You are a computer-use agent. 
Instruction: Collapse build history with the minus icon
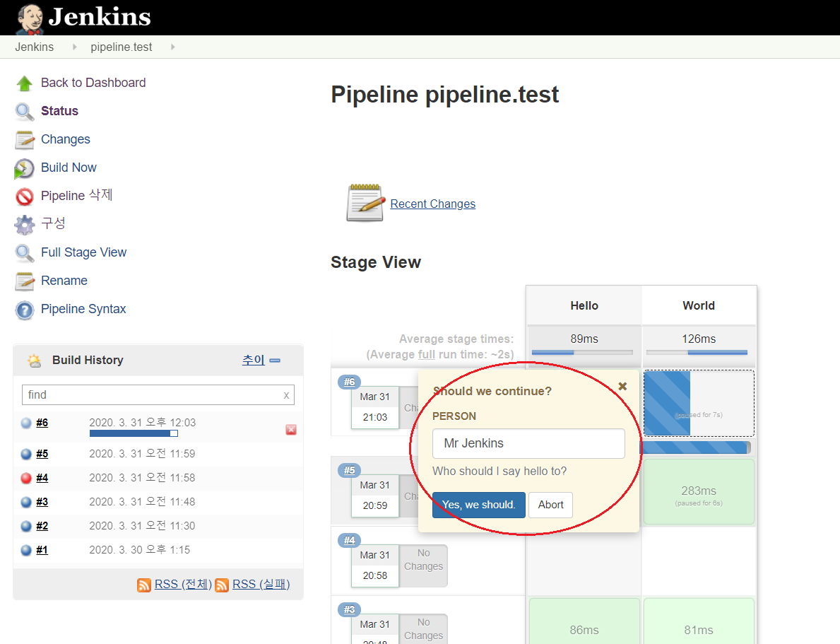(275, 361)
